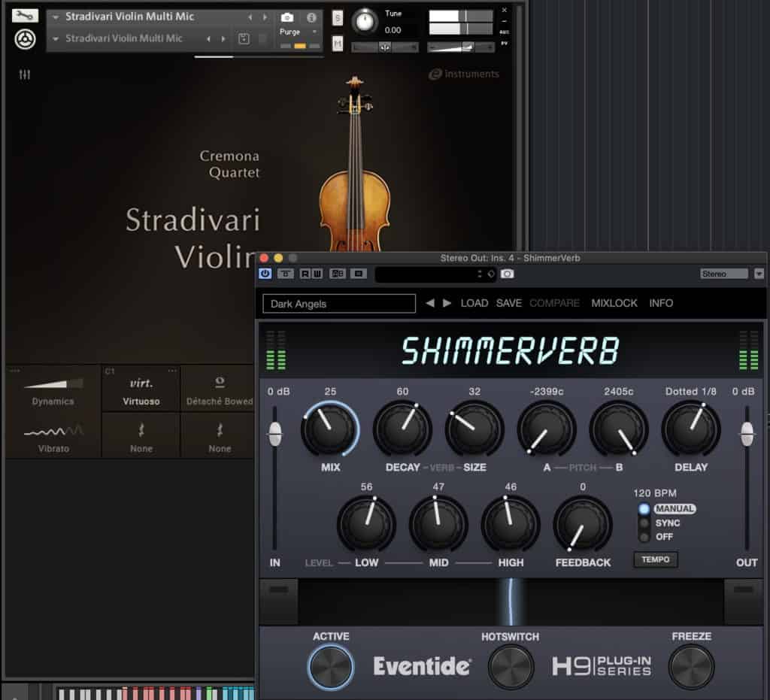The image size is (770, 700).
Task: Click the Kontakt Tune knob
Action: point(365,21)
